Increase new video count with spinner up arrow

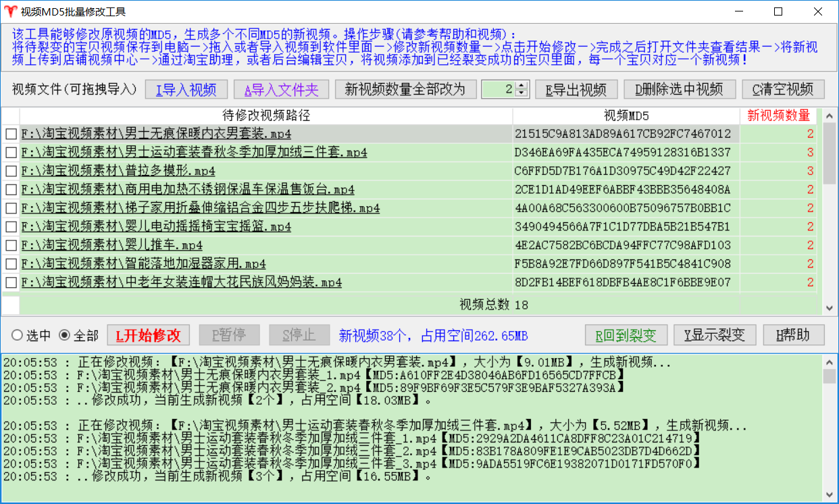click(x=522, y=85)
